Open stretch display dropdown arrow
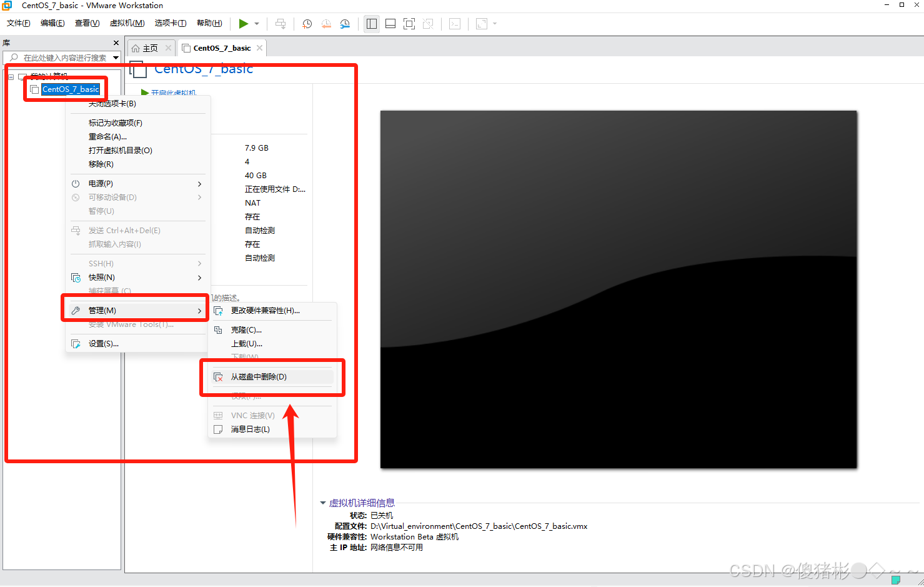The height and width of the screenshot is (587, 924). click(x=495, y=24)
